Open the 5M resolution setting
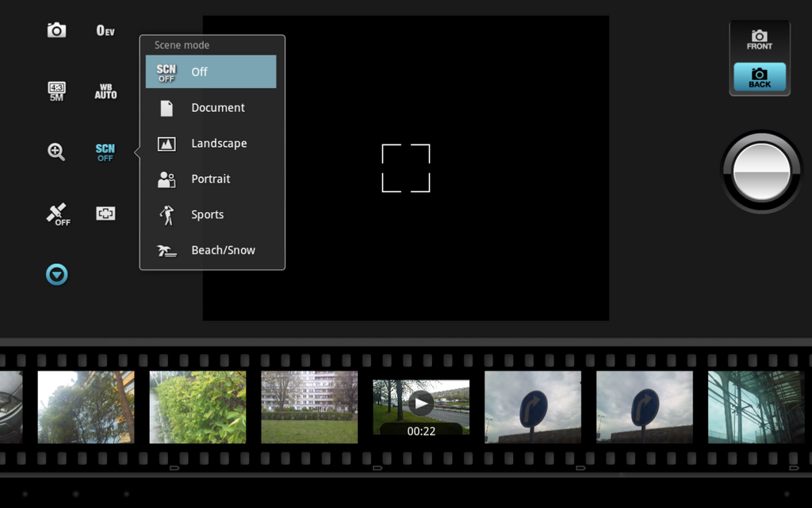This screenshot has height=508, width=812. click(56, 91)
